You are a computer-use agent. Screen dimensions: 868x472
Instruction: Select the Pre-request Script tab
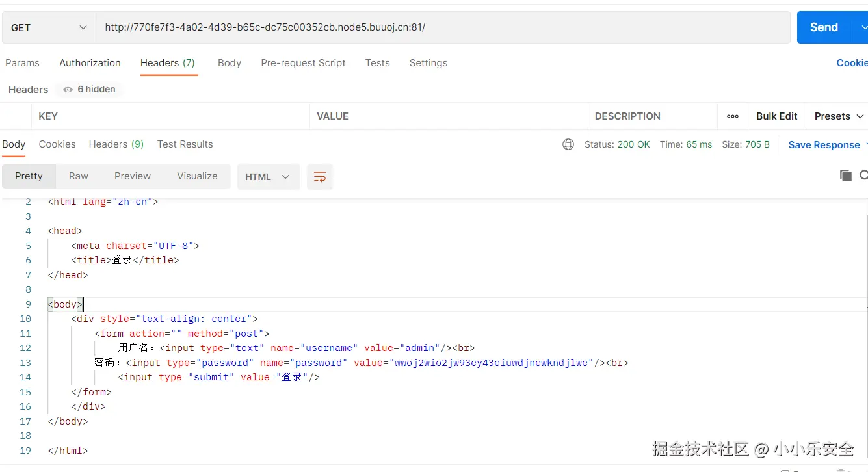pos(303,63)
